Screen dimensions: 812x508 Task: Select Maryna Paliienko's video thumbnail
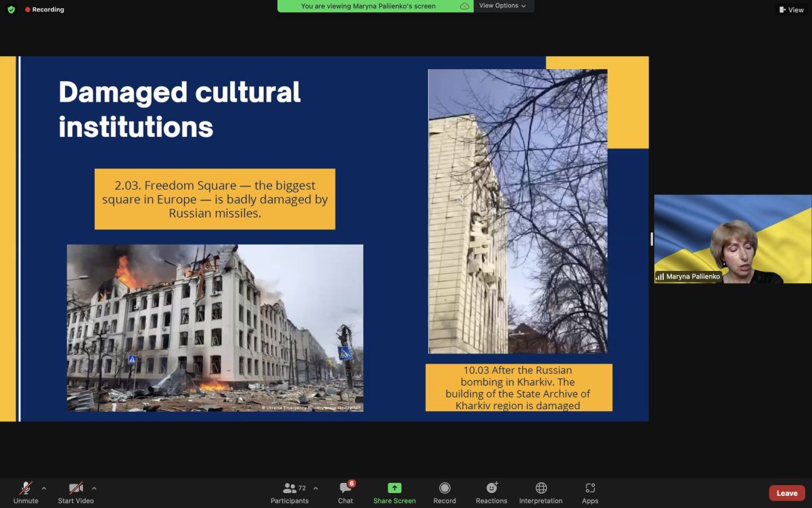732,239
